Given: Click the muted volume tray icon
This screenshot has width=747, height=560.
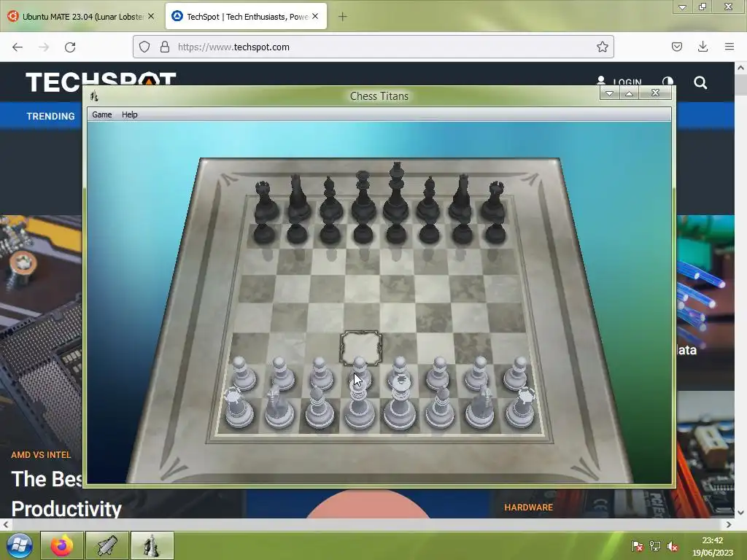Looking at the screenshot, I should coord(672,546).
